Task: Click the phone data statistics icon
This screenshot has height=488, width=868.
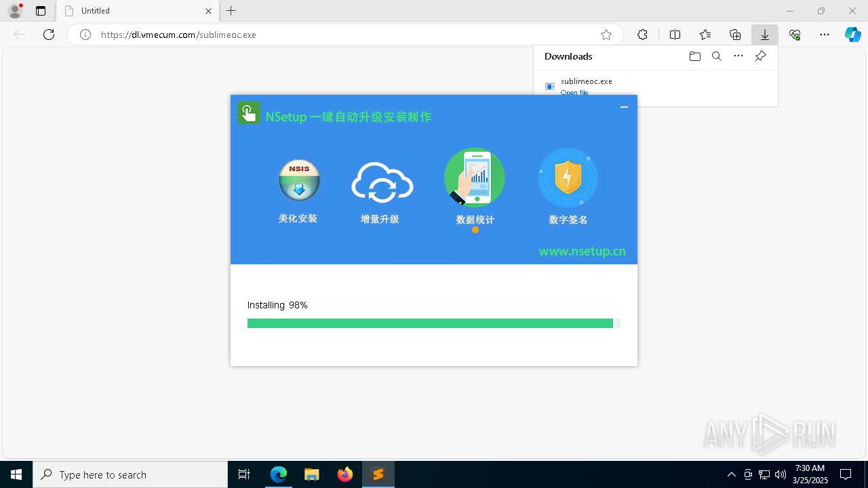Action: click(474, 178)
